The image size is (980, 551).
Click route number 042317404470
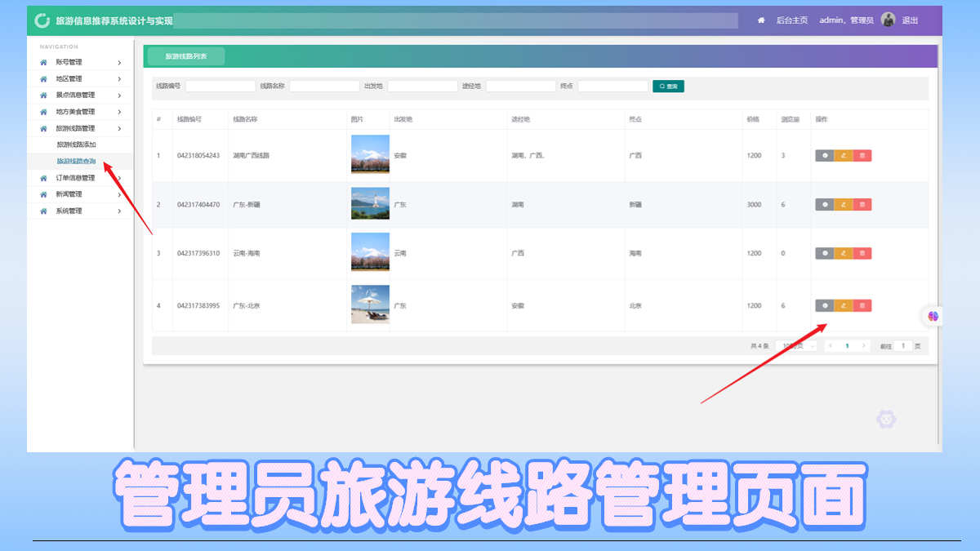pos(198,205)
